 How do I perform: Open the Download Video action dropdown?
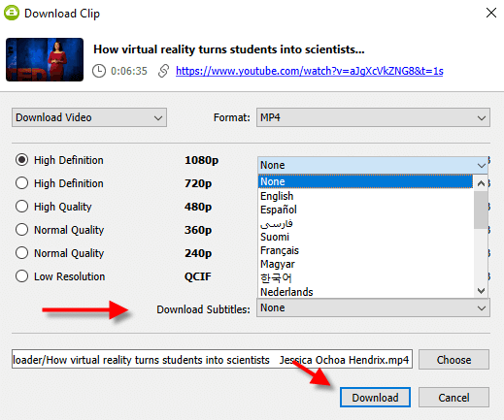click(x=89, y=117)
